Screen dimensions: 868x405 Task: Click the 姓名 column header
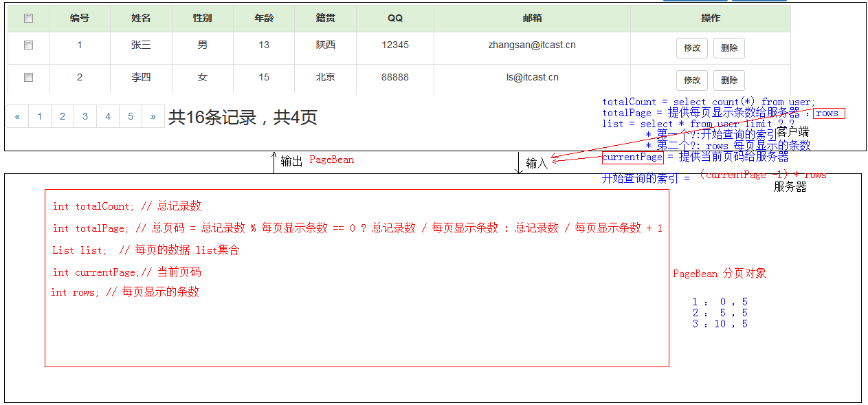click(140, 18)
